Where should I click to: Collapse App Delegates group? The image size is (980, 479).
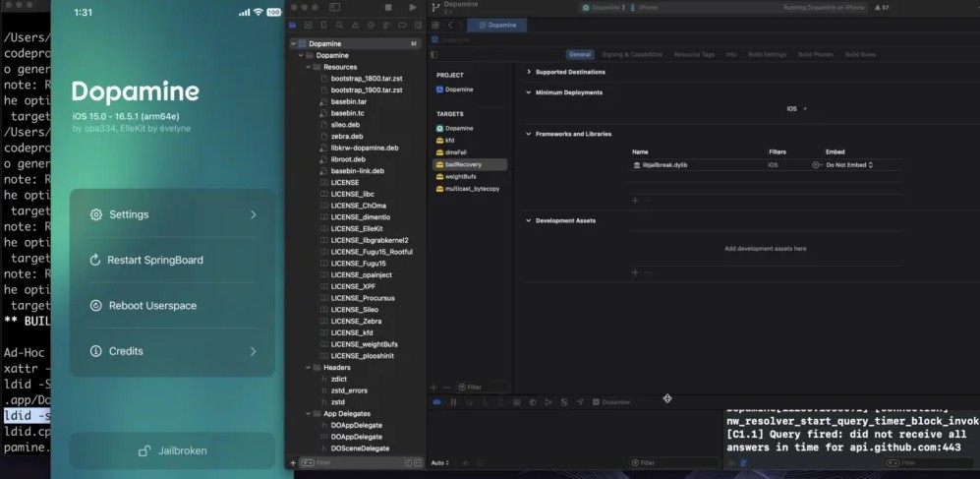[308, 414]
